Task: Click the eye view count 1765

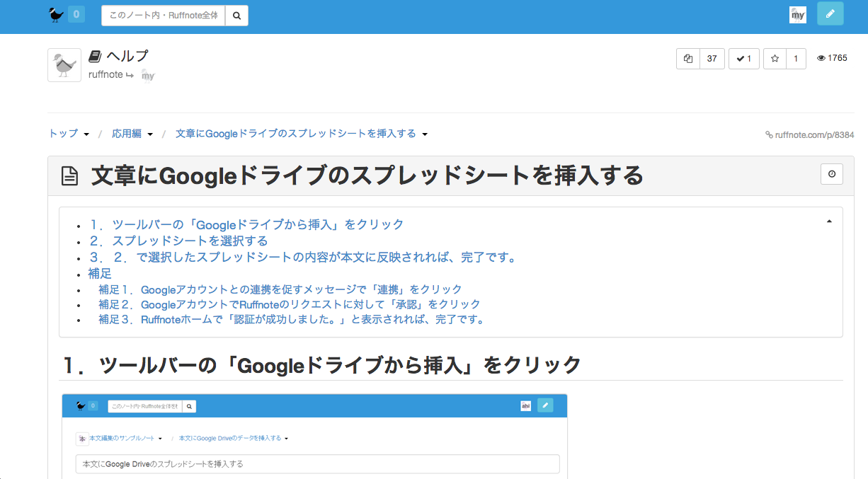Action: pyautogui.click(x=832, y=59)
